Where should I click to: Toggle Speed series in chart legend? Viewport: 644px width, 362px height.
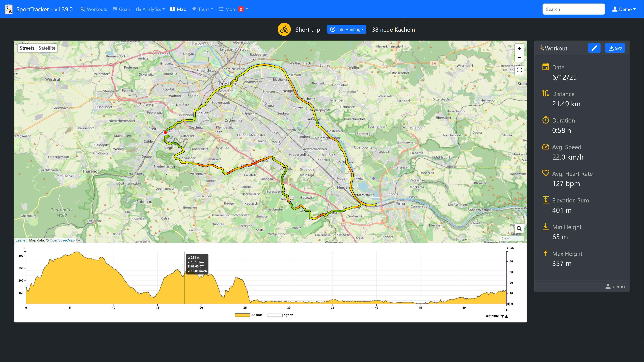tap(280, 315)
